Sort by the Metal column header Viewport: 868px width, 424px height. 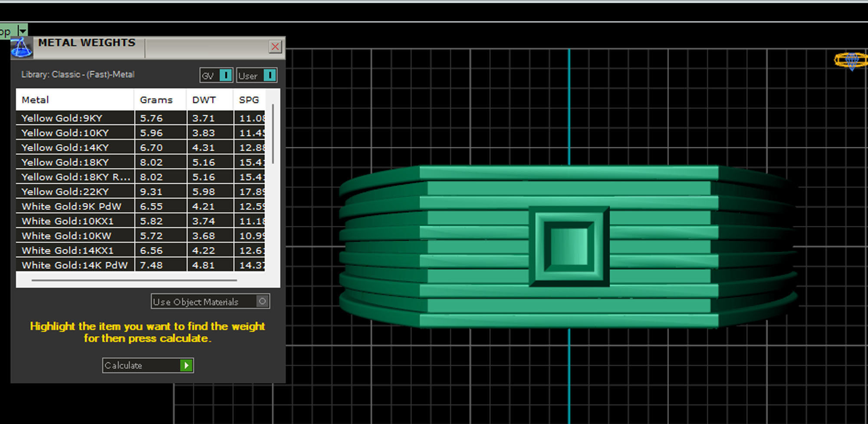coord(75,100)
